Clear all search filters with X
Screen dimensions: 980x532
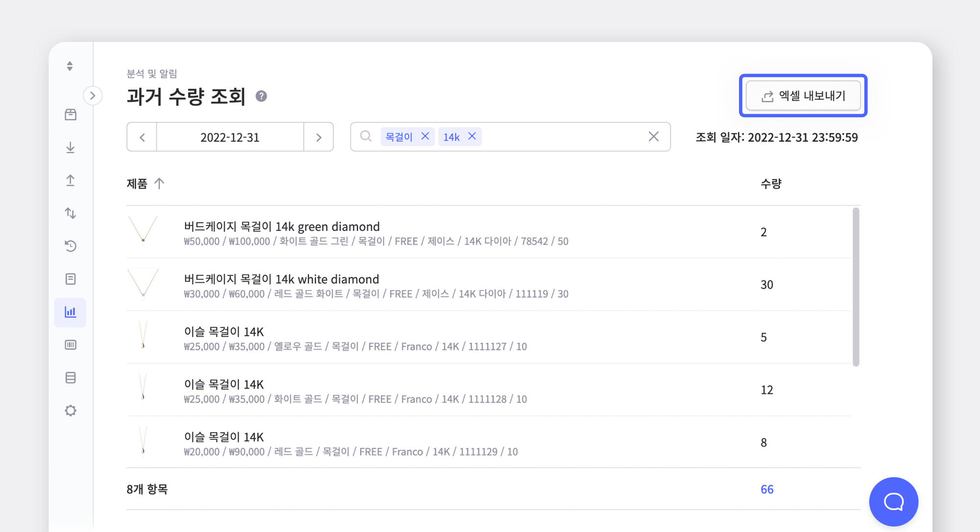pos(654,136)
